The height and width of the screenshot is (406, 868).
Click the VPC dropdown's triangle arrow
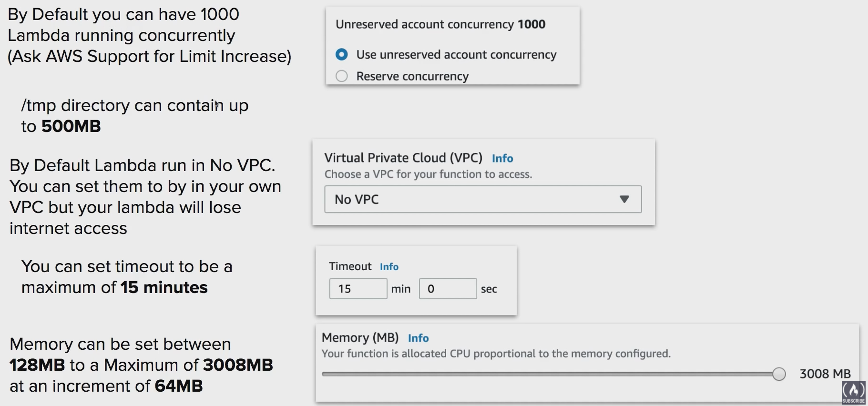pyautogui.click(x=624, y=199)
